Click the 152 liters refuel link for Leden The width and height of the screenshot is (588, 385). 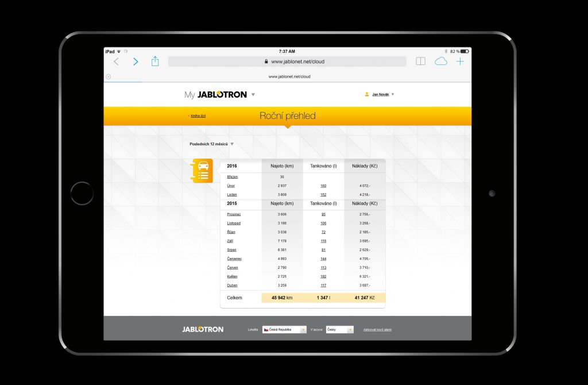[x=323, y=195]
